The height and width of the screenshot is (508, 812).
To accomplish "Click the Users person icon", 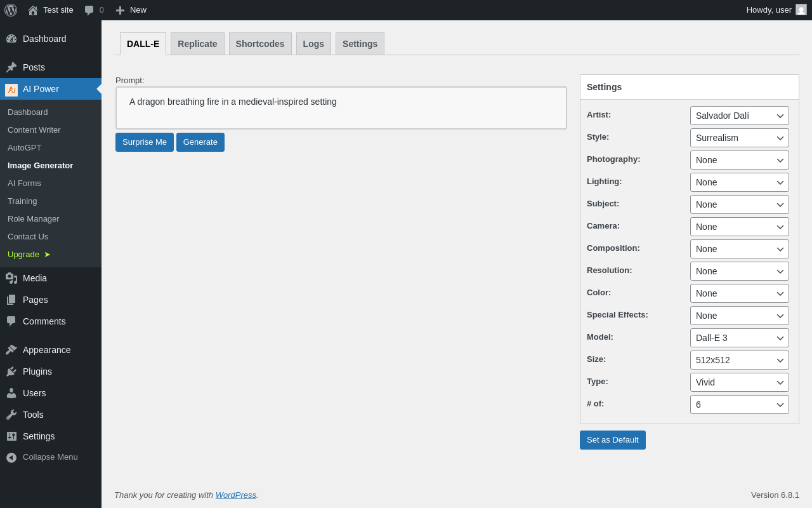I will pos(11,393).
